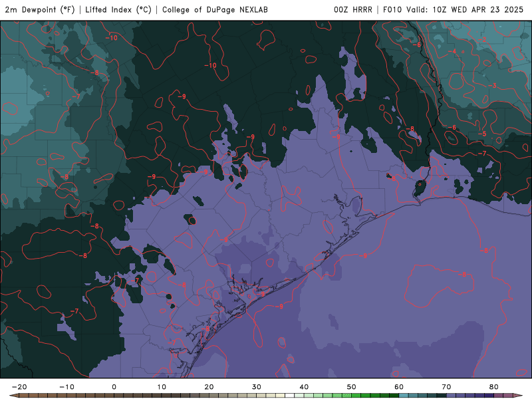532x399 pixels.
Task: Click the red "-5" lifted index contour label
Action: pyautogui.click(x=481, y=134)
